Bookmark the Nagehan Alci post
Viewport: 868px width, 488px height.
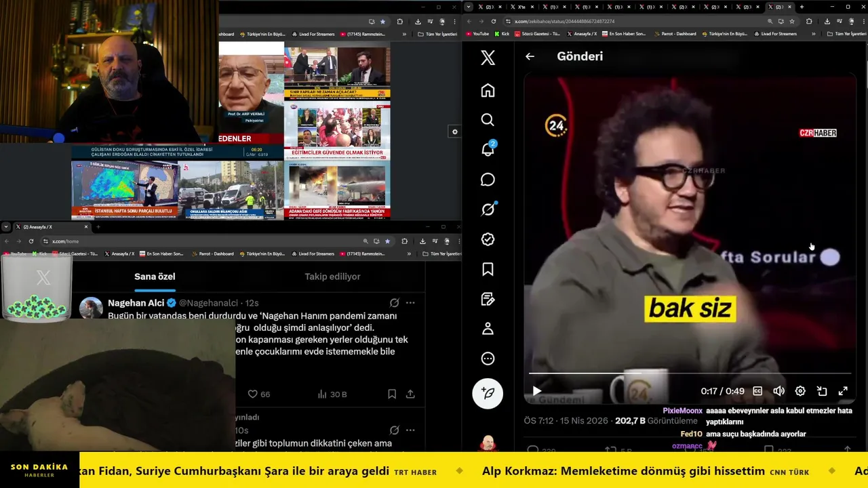[x=392, y=394]
